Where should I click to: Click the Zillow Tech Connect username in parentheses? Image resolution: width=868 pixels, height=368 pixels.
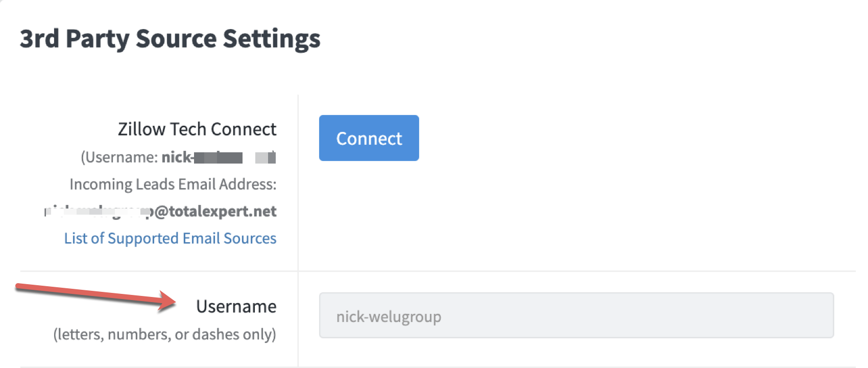click(178, 157)
